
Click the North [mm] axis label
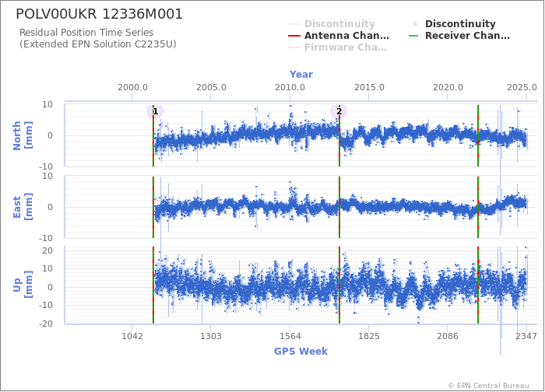click(x=23, y=135)
